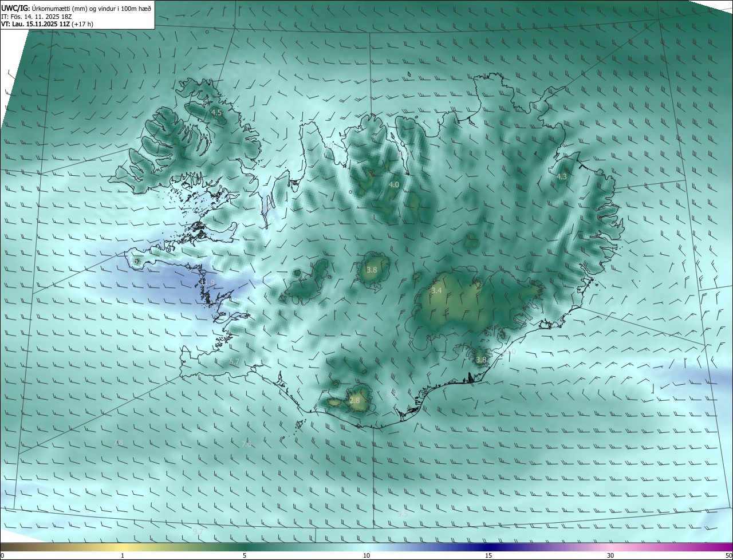
Task: Click the 11.9 value in the blue bay area
Action: [x=207, y=283]
